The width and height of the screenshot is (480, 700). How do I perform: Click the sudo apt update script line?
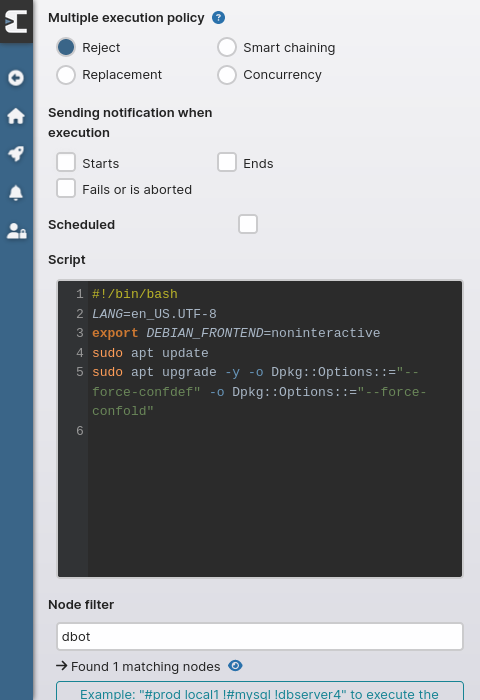150,353
